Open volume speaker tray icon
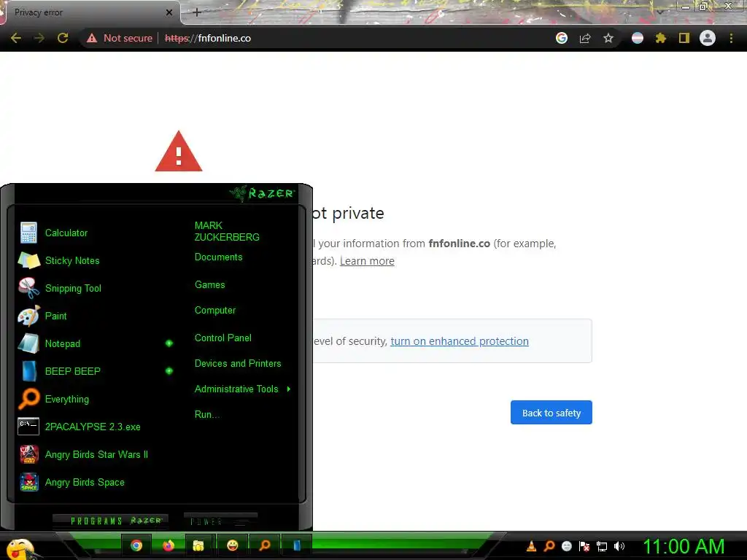Image resolution: width=747 pixels, height=560 pixels. pos(619,546)
